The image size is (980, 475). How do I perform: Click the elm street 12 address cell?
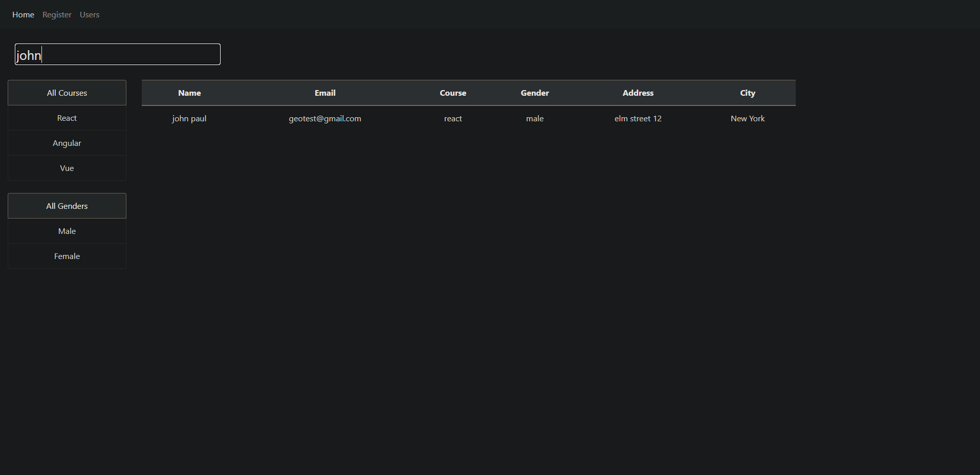[x=638, y=119]
